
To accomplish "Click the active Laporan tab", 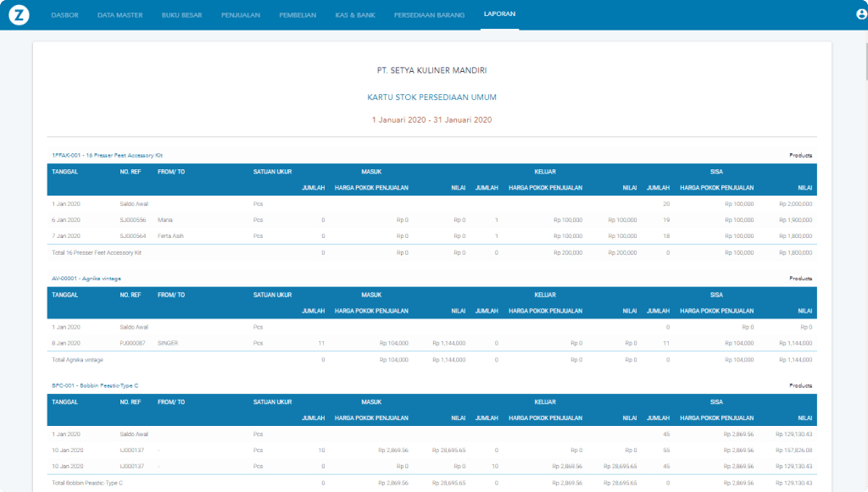I will (x=499, y=15).
